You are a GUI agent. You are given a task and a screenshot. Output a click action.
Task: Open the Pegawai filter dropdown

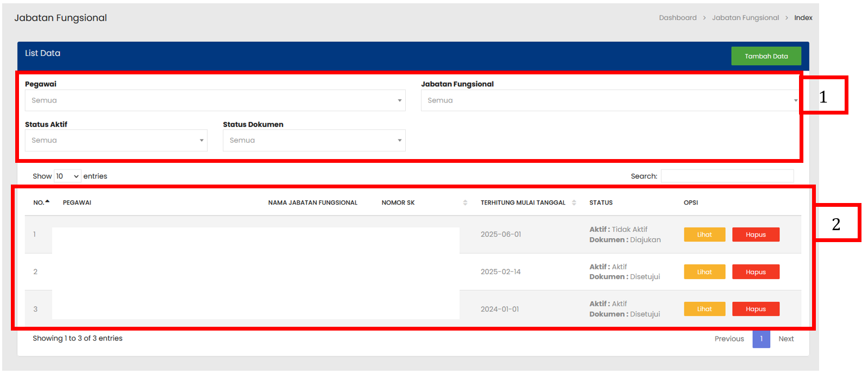(x=215, y=100)
